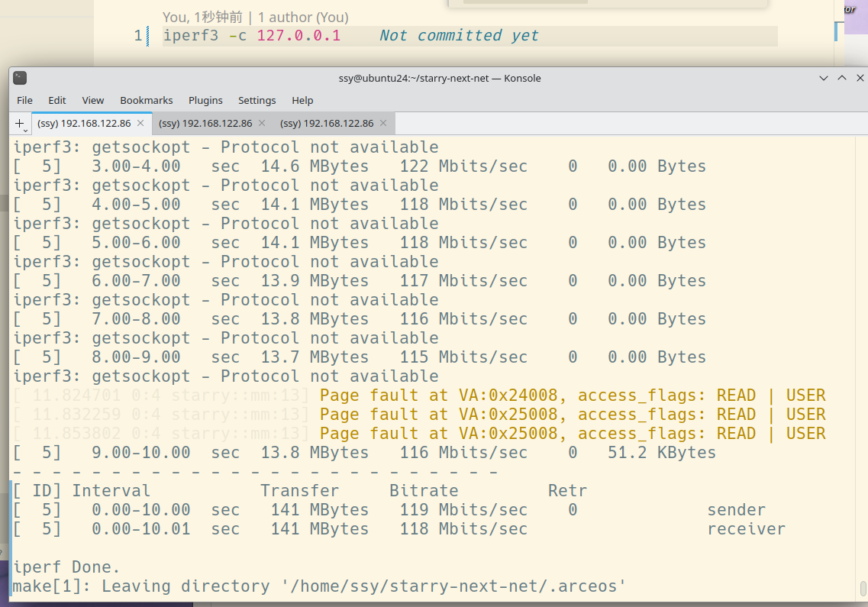This screenshot has height=607, width=868.
Task: Close the first (ssy) 192.168.122.86 tab
Action: (x=142, y=122)
